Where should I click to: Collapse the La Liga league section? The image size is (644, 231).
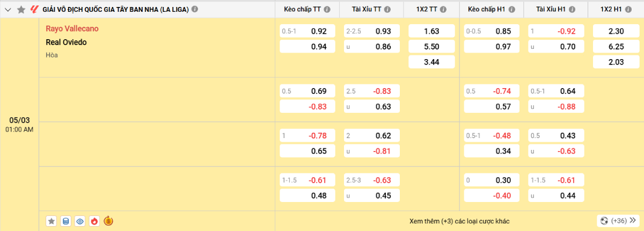point(8,9)
